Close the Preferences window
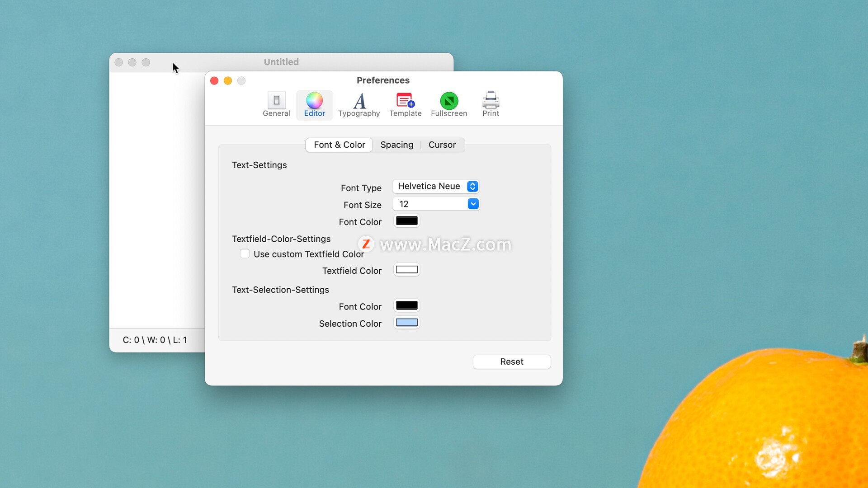This screenshot has height=488, width=868. [214, 81]
